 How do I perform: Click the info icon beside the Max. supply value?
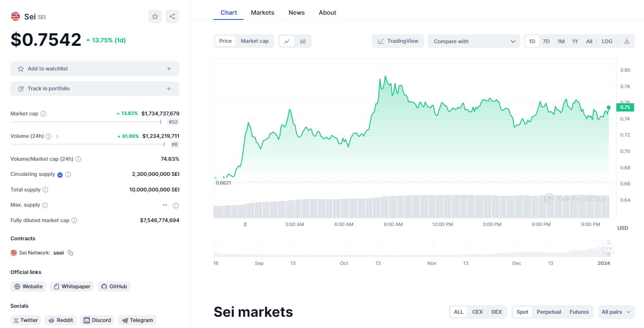(176, 205)
